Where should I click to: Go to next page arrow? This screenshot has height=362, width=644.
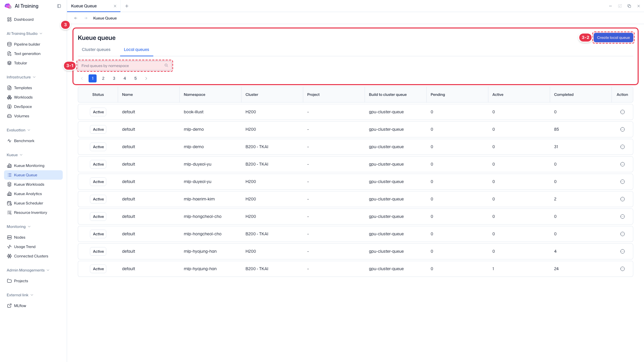(x=146, y=78)
